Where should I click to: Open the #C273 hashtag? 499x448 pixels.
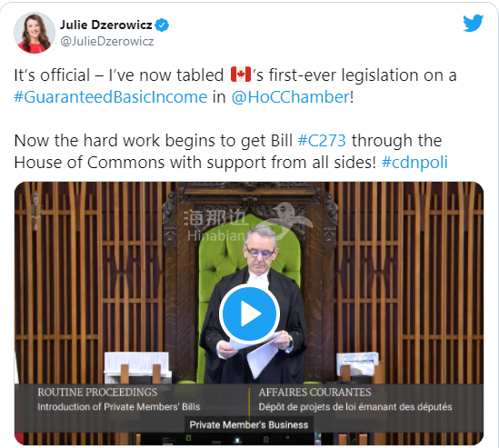tap(322, 140)
